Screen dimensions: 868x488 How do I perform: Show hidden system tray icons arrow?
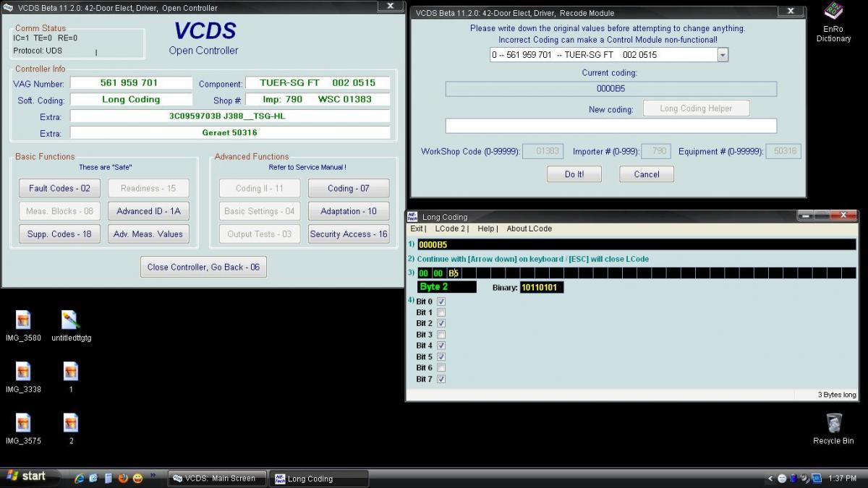point(770,478)
